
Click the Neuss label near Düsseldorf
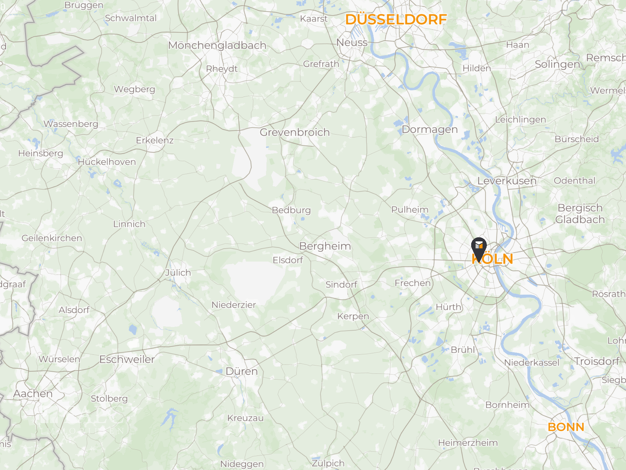[x=352, y=42]
